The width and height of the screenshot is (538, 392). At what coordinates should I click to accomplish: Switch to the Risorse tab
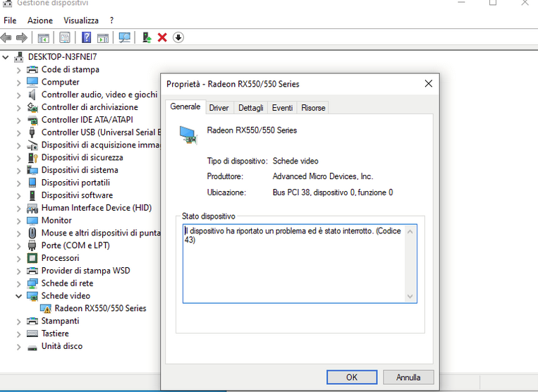coord(313,108)
